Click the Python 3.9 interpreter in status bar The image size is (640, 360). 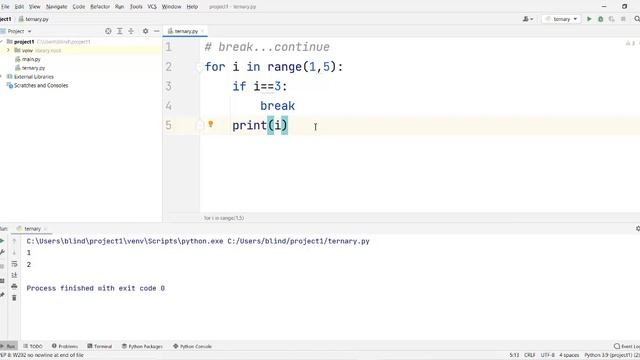coord(612,355)
